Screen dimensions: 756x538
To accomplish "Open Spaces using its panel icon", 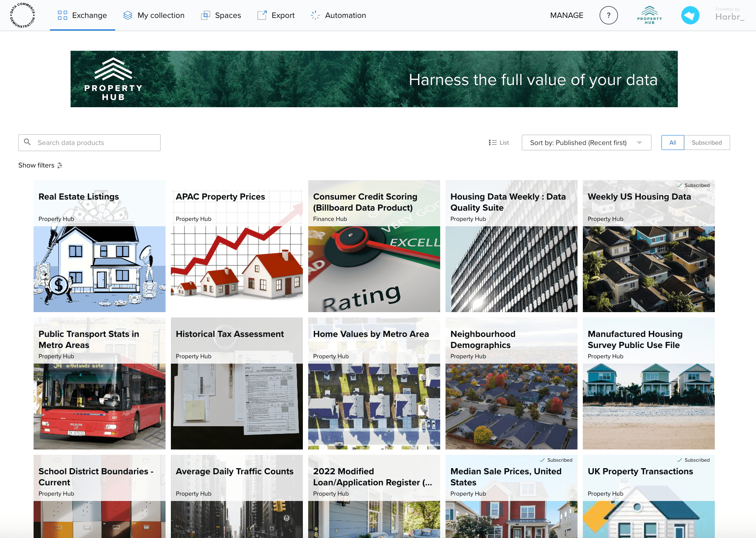I will pos(206,15).
